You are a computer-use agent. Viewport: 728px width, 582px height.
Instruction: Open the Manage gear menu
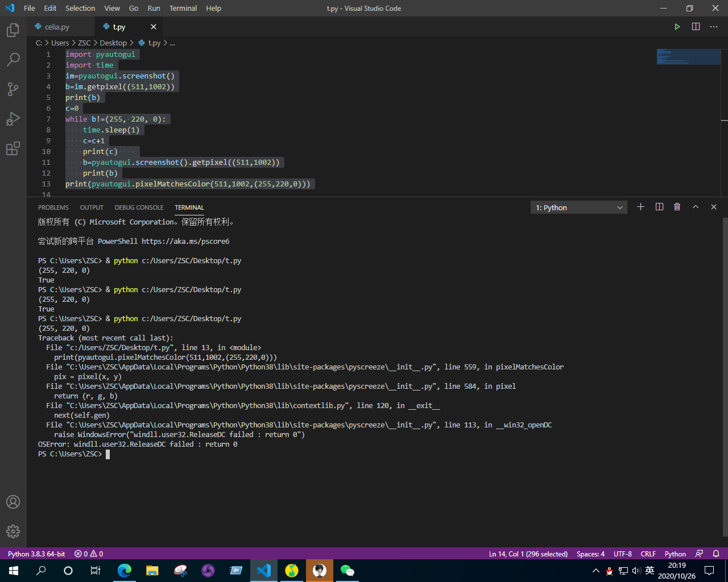13,531
